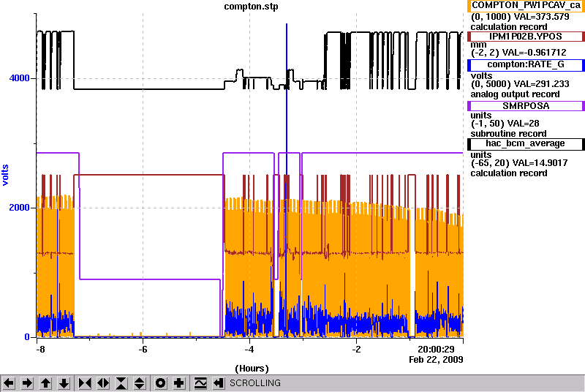Click the '-8' hours x-axis tick label

(40, 350)
